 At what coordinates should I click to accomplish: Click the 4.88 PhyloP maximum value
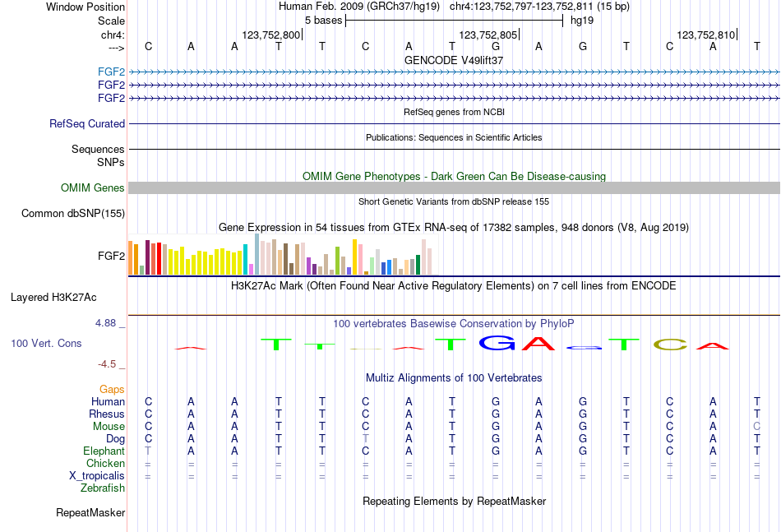click(x=105, y=323)
